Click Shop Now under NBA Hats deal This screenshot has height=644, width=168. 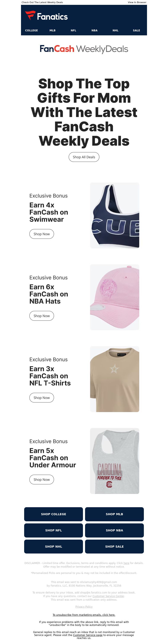42,316
